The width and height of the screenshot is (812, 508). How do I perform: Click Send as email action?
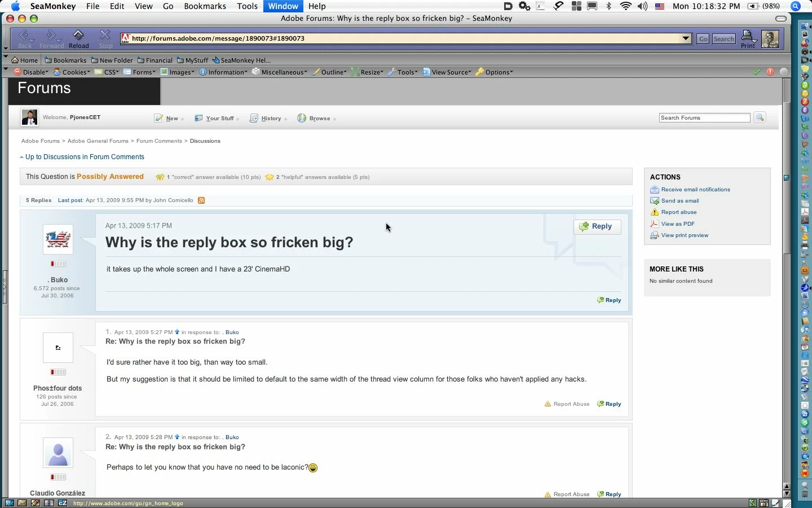click(679, 201)
